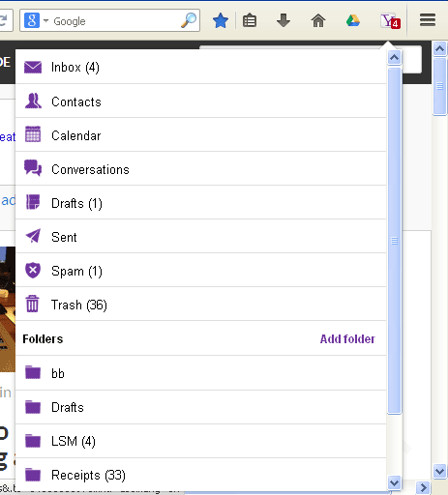
Task: Click the Conversations chat bubbles icon
Action: pyautogui.click(x=33, y=168)
